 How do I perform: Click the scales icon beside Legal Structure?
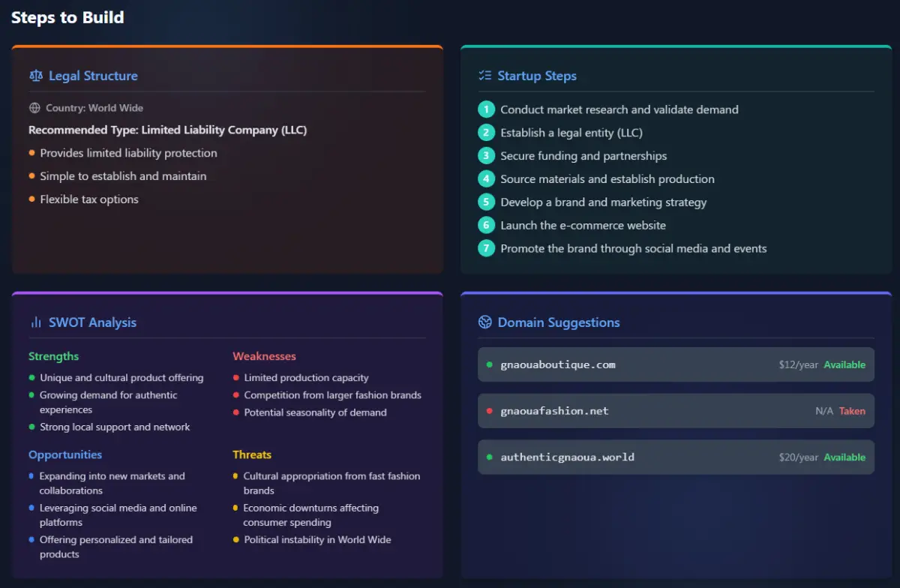point(36,76)
